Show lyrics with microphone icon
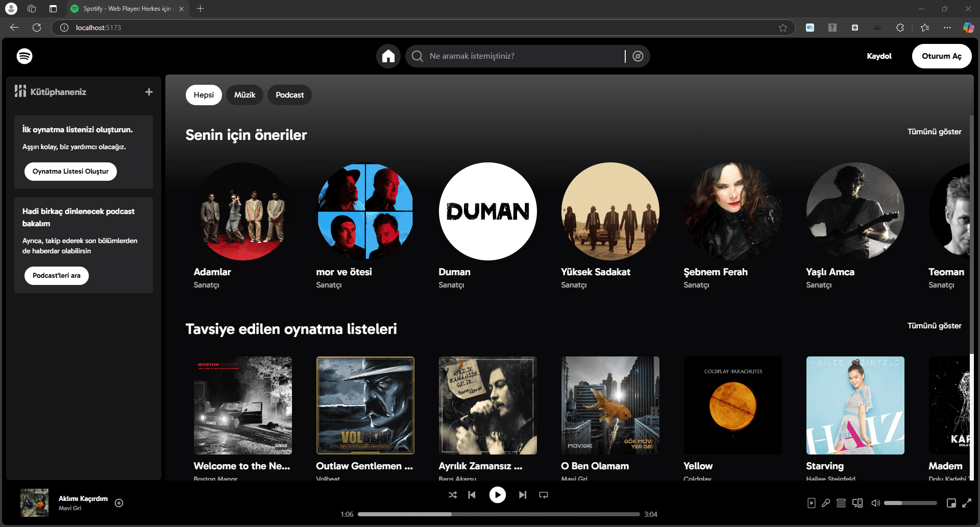 [x=826, y=503]
